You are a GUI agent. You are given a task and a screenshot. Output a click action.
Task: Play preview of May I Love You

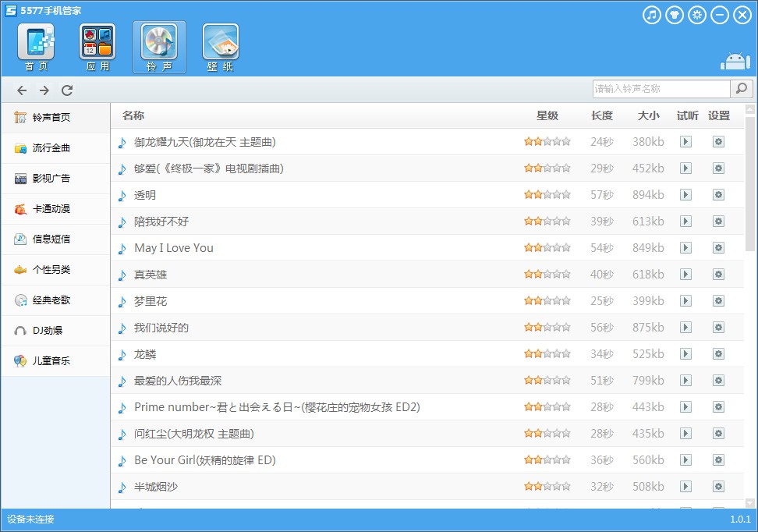click(685, 247)
